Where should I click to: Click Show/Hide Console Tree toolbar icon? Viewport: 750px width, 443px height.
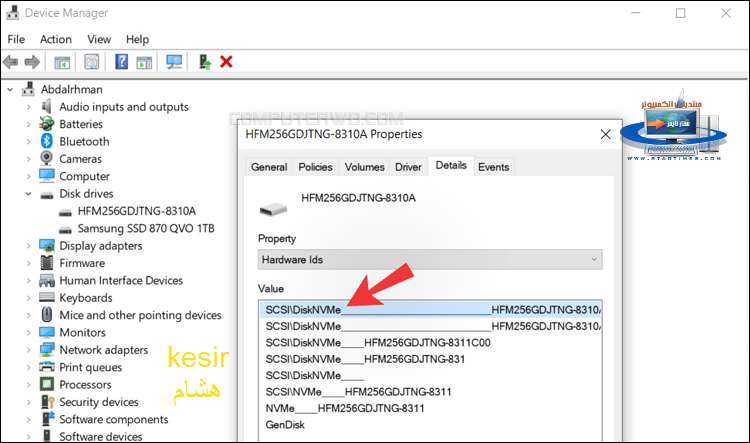62,62
